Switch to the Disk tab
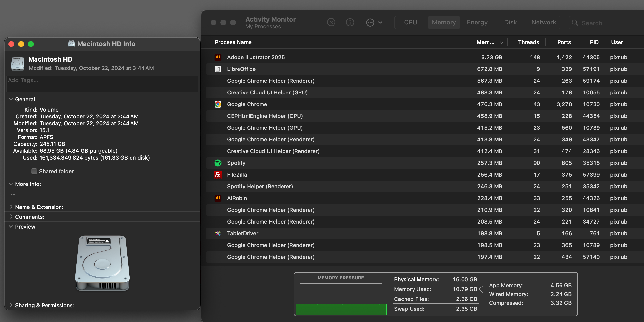 510,23
